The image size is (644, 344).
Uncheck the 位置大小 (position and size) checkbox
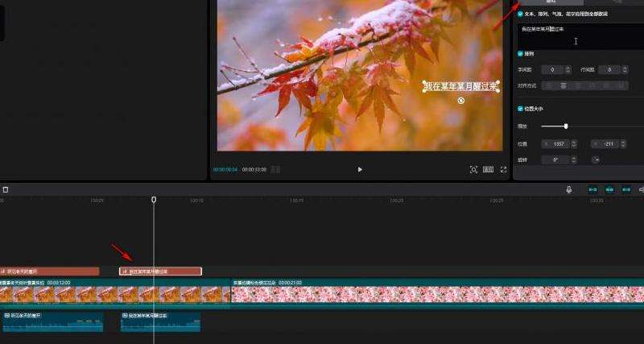coord(520,108)
